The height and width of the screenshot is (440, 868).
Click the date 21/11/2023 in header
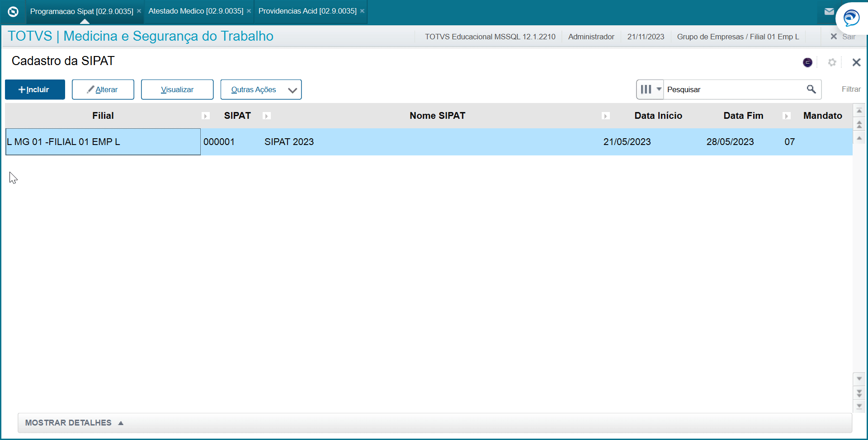[x=646, y=37]
